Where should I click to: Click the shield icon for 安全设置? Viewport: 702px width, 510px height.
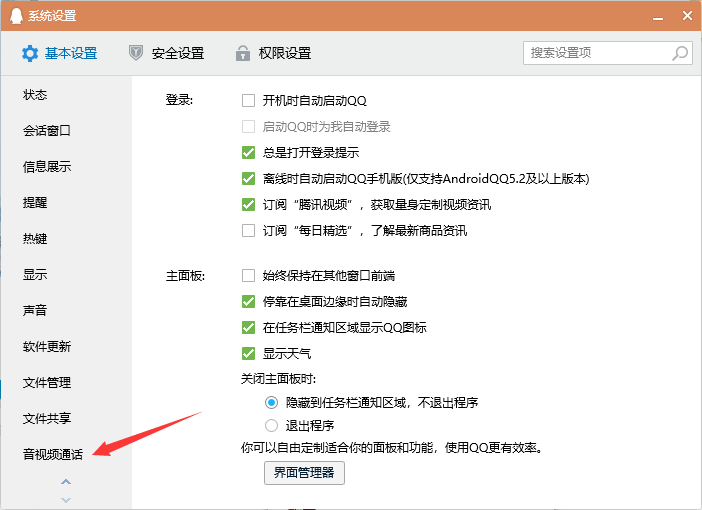click(x=136, y=53)
